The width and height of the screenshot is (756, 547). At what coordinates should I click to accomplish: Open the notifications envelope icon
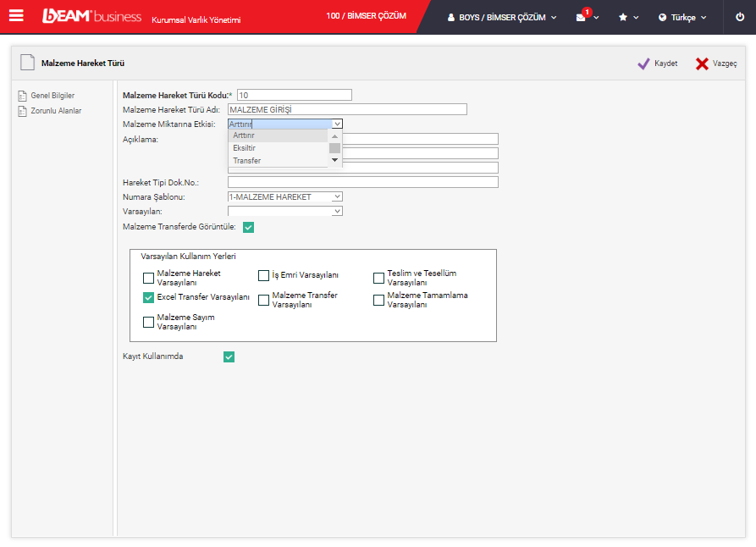click(582, 17)
